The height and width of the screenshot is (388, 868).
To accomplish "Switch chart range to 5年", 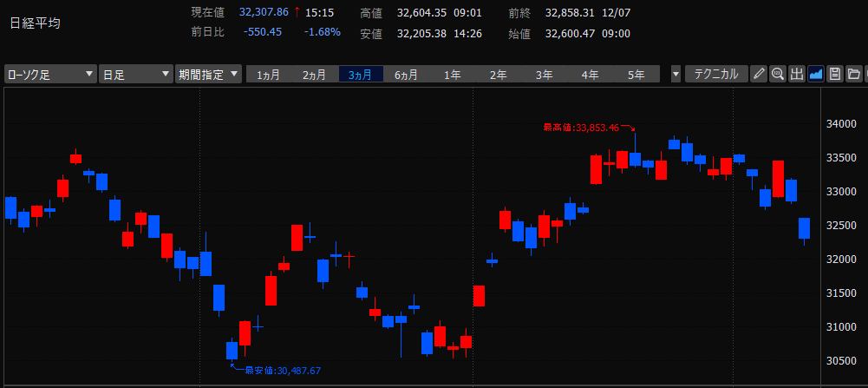I will tap(636, 75).
